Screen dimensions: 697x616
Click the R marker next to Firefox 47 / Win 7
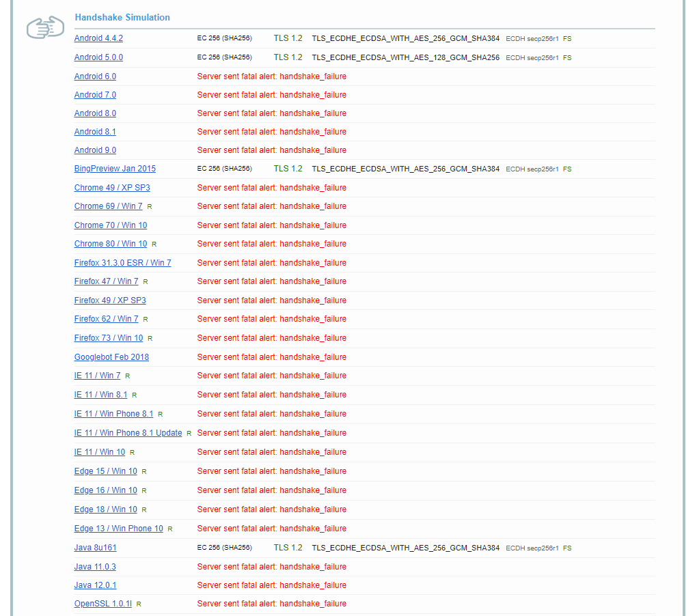tap(146, 281)
